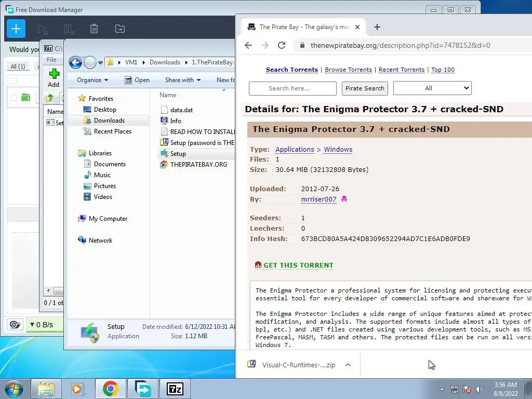The height and width of the screenshot is (399, 532).
Task: Click the 7-Zip horizontal scrollbar left arrow
Action: 48,290
